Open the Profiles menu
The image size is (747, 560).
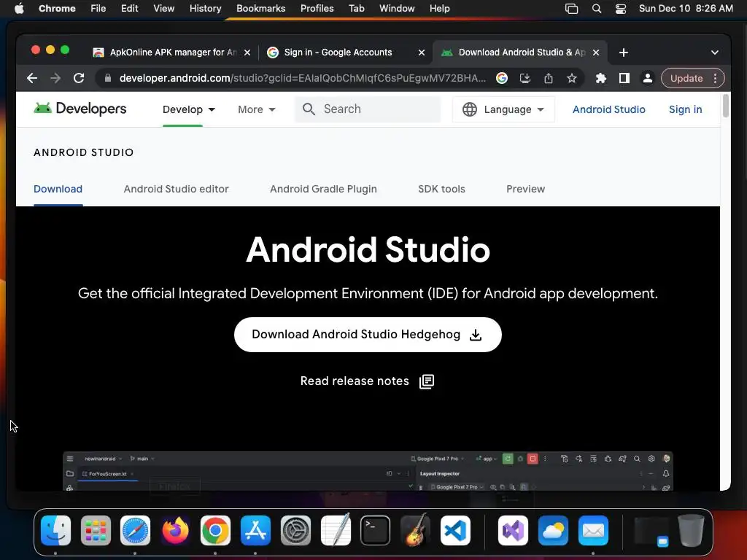[x=317, y=9]
